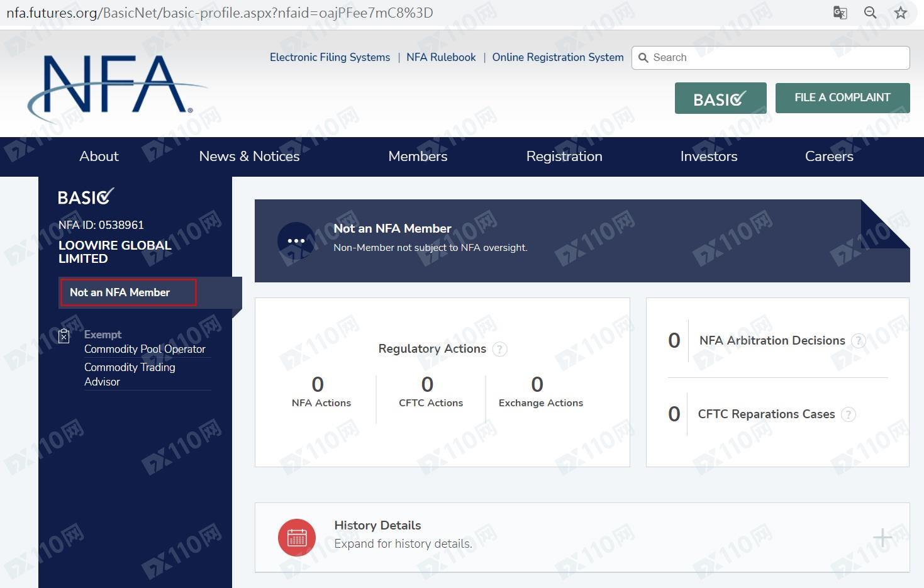Open the Investors navigation menu

[708, 157]
